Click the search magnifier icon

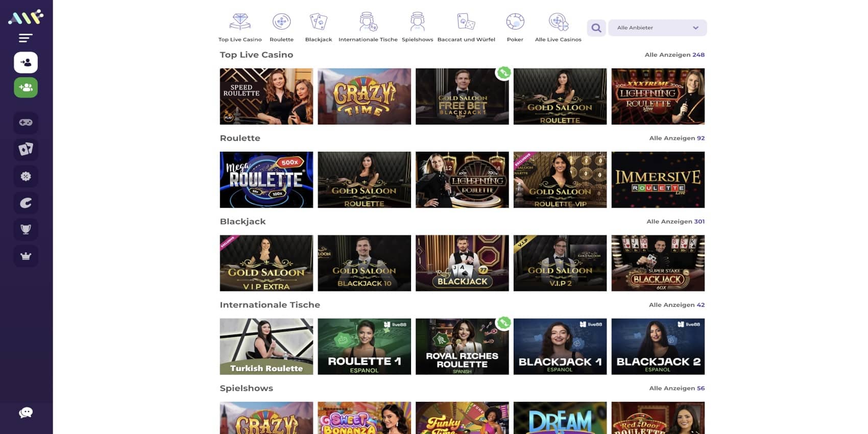(x=596, y=28)
